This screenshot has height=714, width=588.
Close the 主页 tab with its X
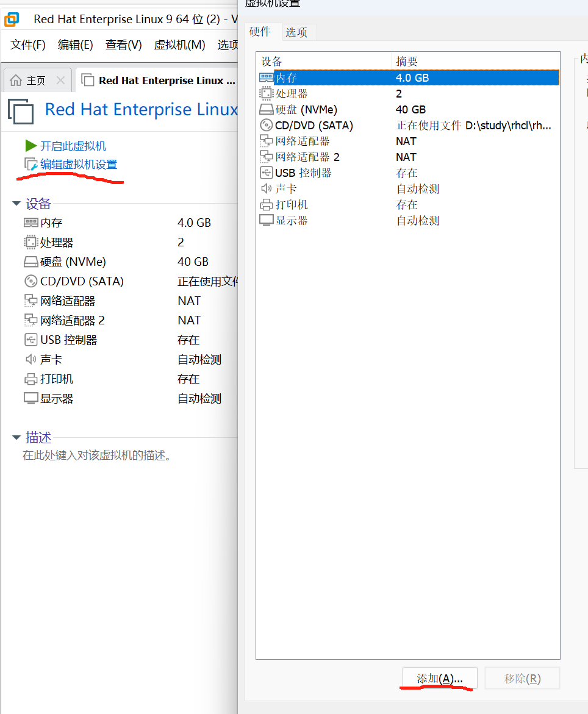click(x=60, y=80)
